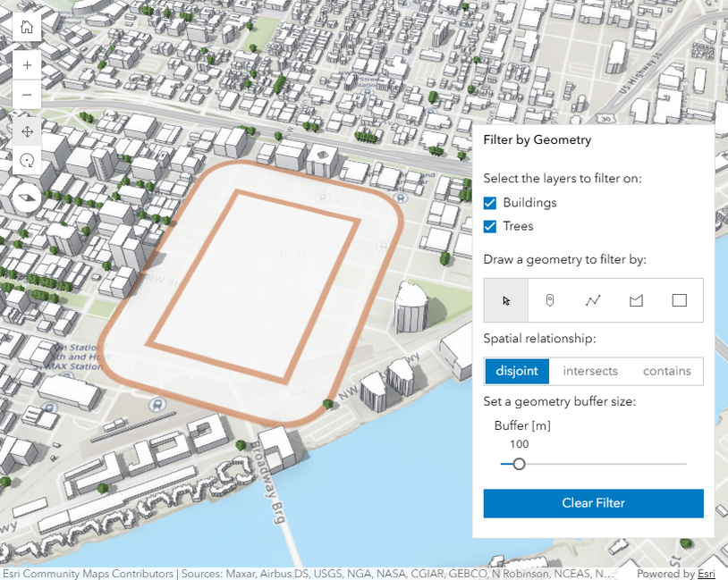
Task: Zoom out with the minus button
Action: pos(27,94)
